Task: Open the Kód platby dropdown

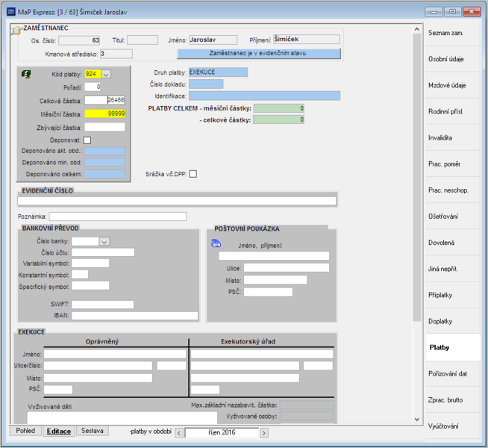Action: pyautogui.click(x=106, y=75)
